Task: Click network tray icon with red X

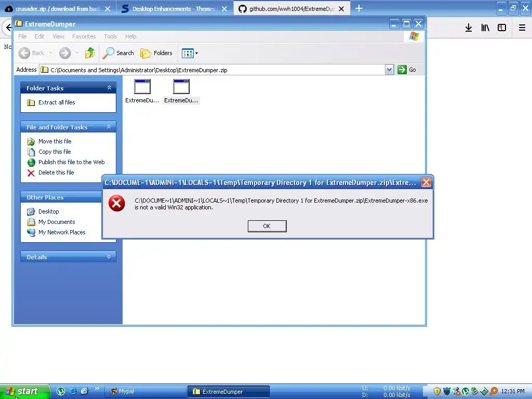Action: click(x=456, y=391)
